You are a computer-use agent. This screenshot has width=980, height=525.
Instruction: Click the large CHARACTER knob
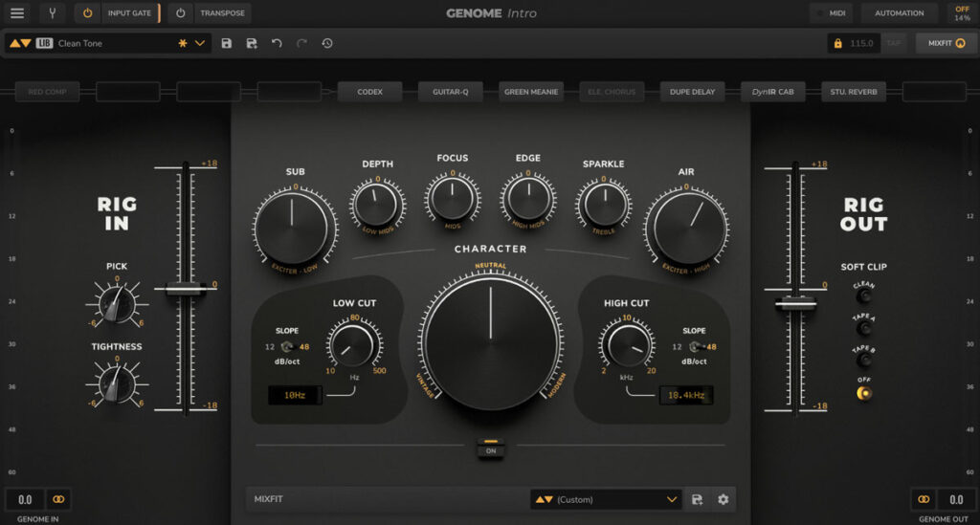[x=491, y=341]
